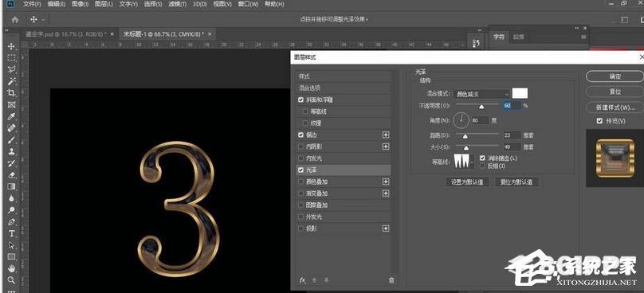Select the Healing Brush tool
Screen dimensions: 644x293
tap(11, 128)
